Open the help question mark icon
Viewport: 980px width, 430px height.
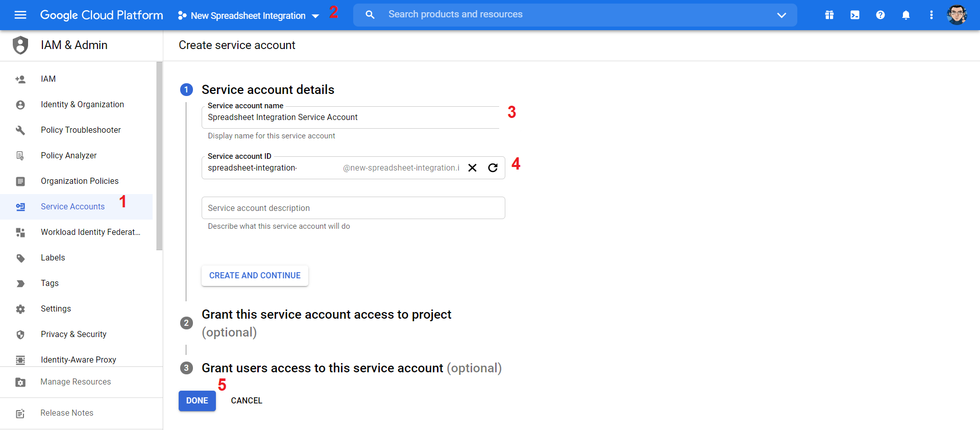coord(880,15)
